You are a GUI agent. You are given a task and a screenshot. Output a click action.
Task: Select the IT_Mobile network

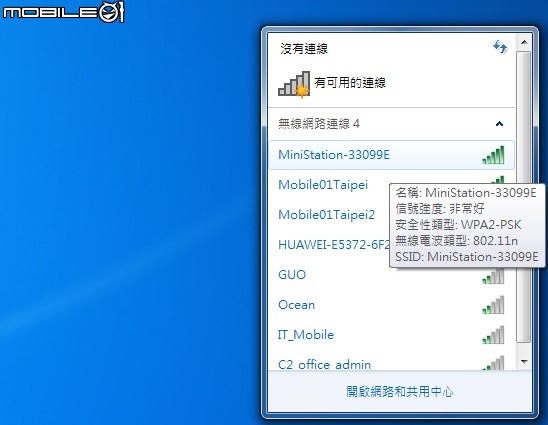(x=391, y=335)
